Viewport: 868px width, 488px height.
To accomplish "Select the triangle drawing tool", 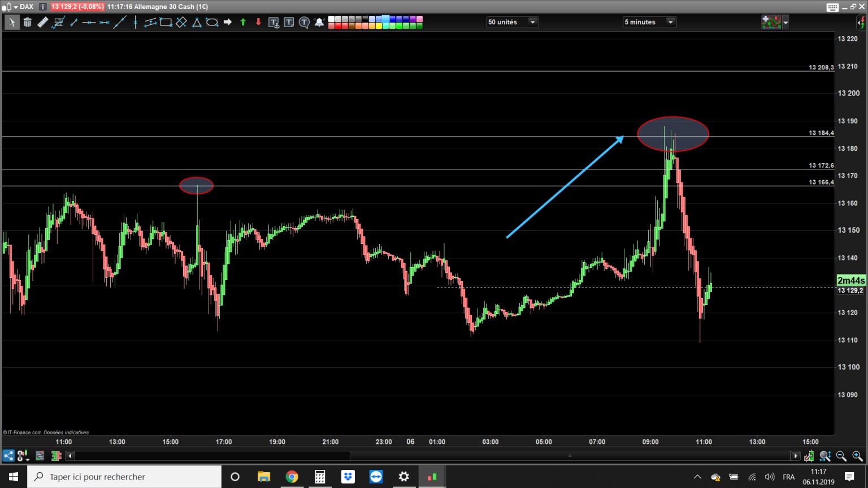I will [x=197, y=22].
